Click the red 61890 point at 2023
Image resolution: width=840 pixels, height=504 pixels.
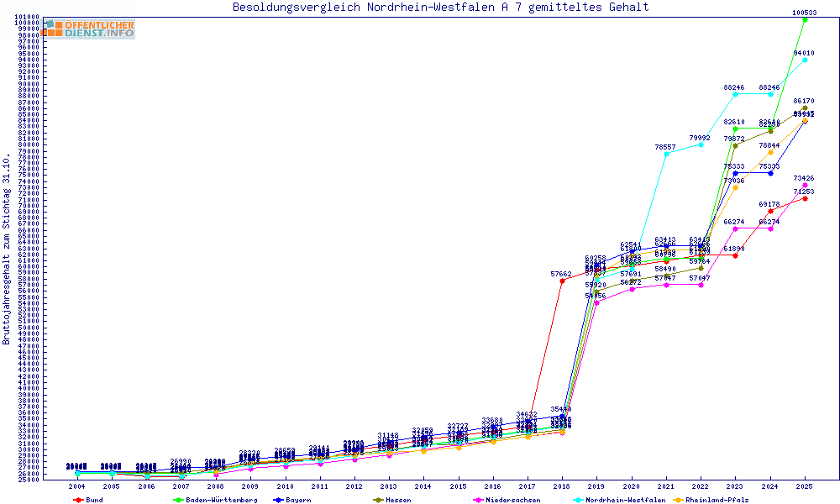pos(736,255)
